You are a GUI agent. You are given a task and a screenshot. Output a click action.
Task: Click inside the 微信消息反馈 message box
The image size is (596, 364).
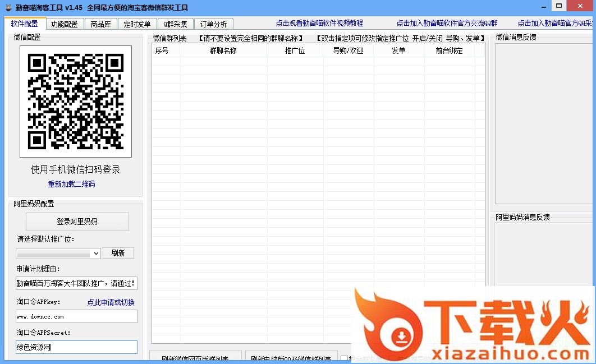coord(544,123)
